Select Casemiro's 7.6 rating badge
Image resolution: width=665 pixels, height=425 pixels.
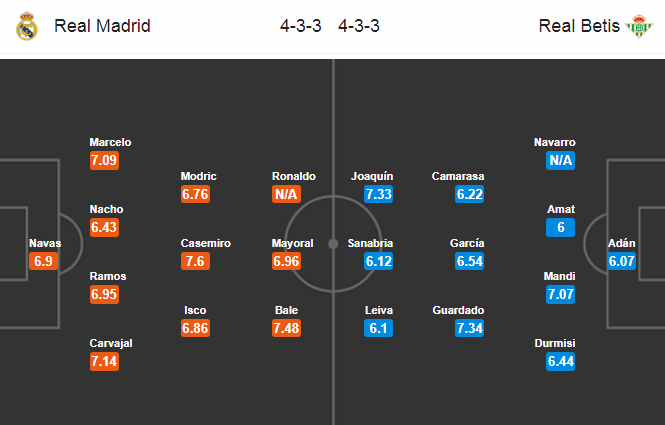click(195, 261)
